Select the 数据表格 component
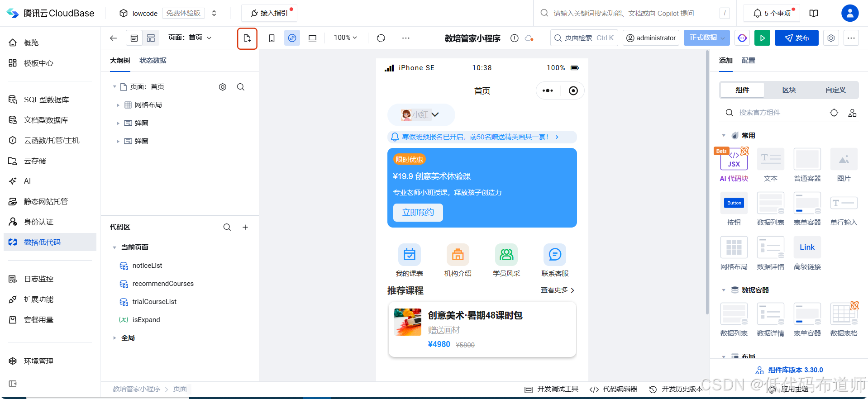This screenshot has height=399, width=868. point(844,319)
